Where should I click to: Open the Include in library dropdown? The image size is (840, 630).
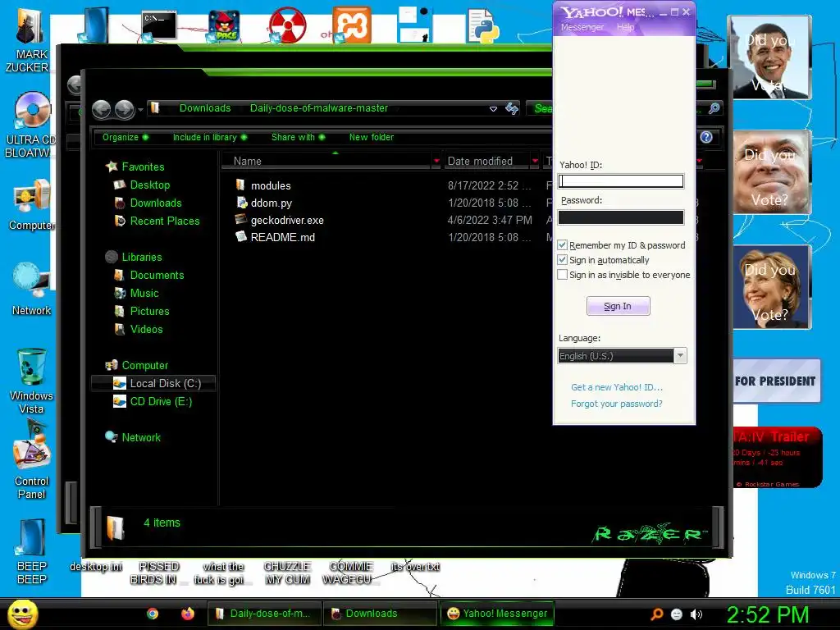[x=209, y=137]
